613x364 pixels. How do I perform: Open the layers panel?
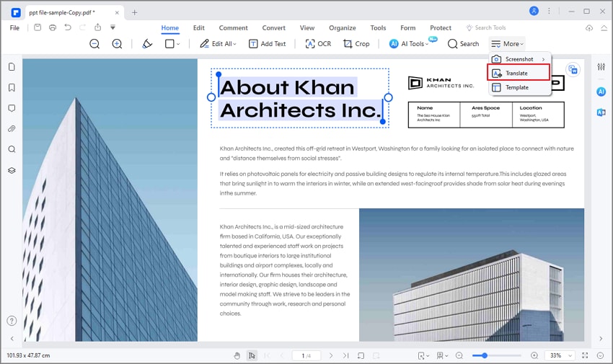click(12, 170)
